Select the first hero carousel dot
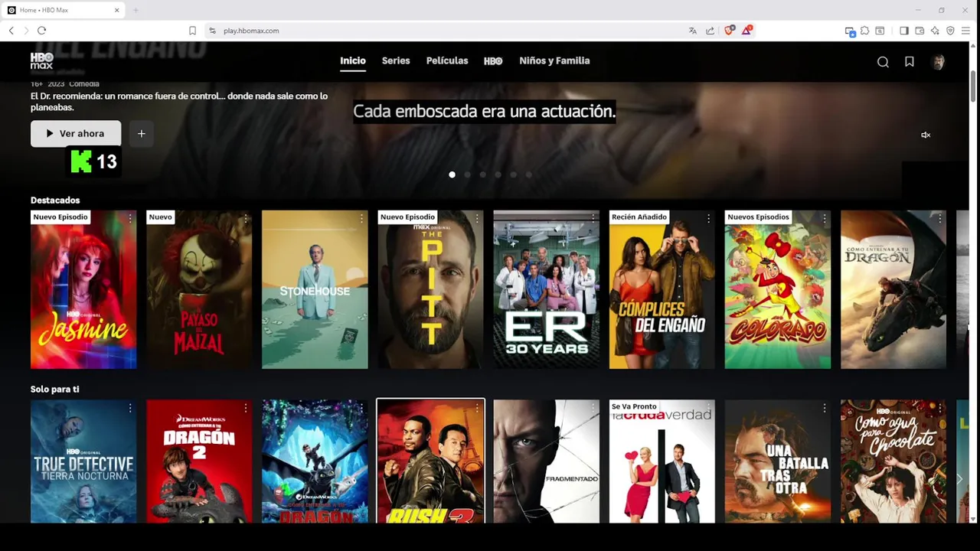Image resolution: width=980 pixels, height=551 pixels. [x=452, y=174]
